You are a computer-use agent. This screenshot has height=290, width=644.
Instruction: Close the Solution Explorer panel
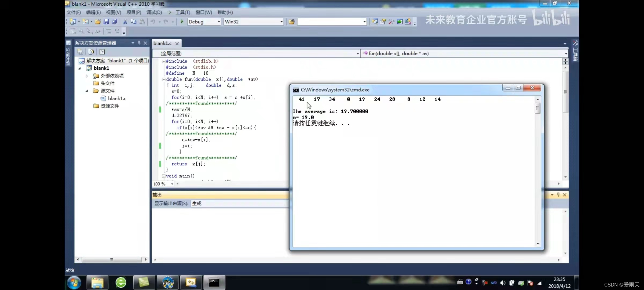[145, 43]
